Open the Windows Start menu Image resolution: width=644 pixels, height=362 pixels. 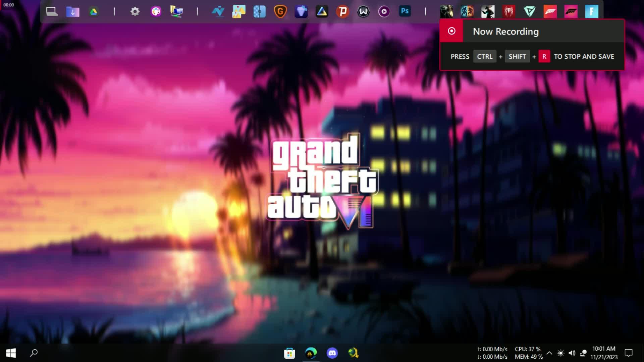coord(11,353)
